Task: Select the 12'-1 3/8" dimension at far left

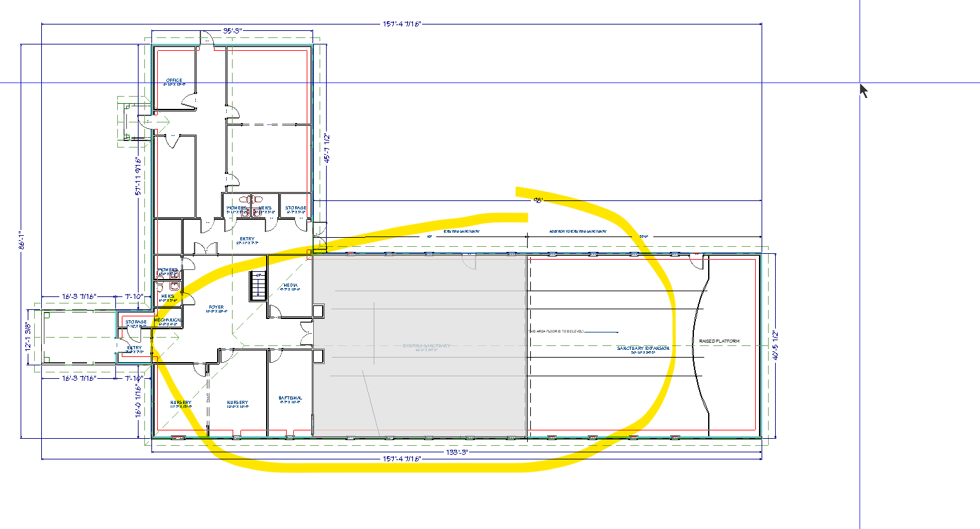Action: pyautogui.click(x=28, y=337)
